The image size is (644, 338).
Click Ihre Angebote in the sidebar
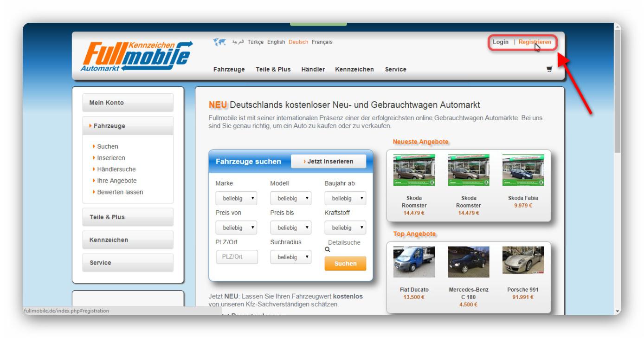pos(116,181)
